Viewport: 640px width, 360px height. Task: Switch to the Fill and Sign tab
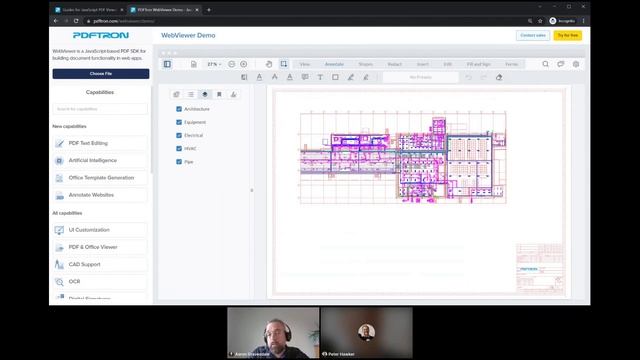479,64
